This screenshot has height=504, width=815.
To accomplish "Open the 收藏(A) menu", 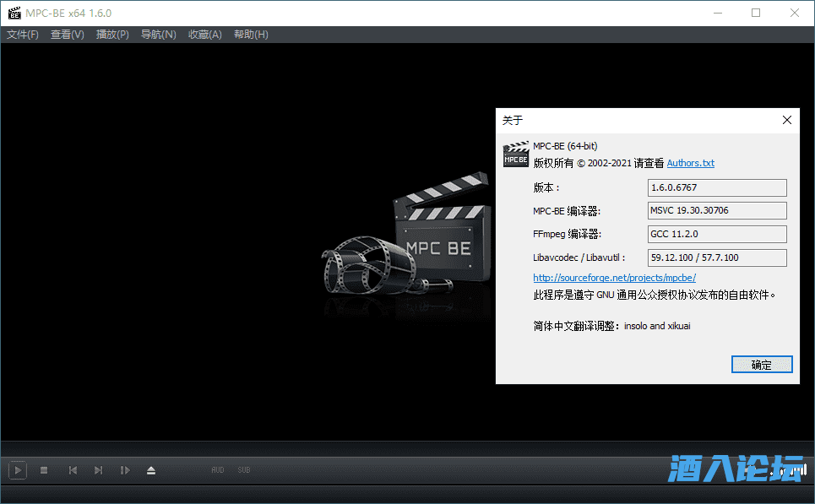I will (204, 35).
